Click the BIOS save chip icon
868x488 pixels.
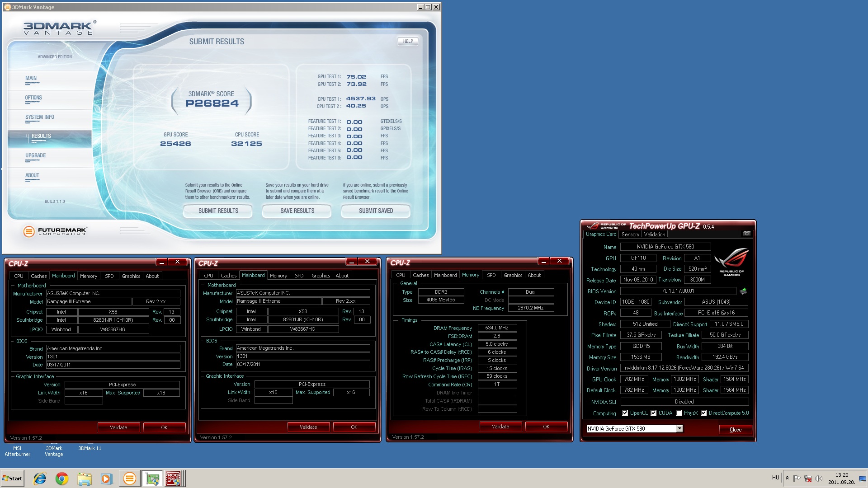(x=743, y=291)
